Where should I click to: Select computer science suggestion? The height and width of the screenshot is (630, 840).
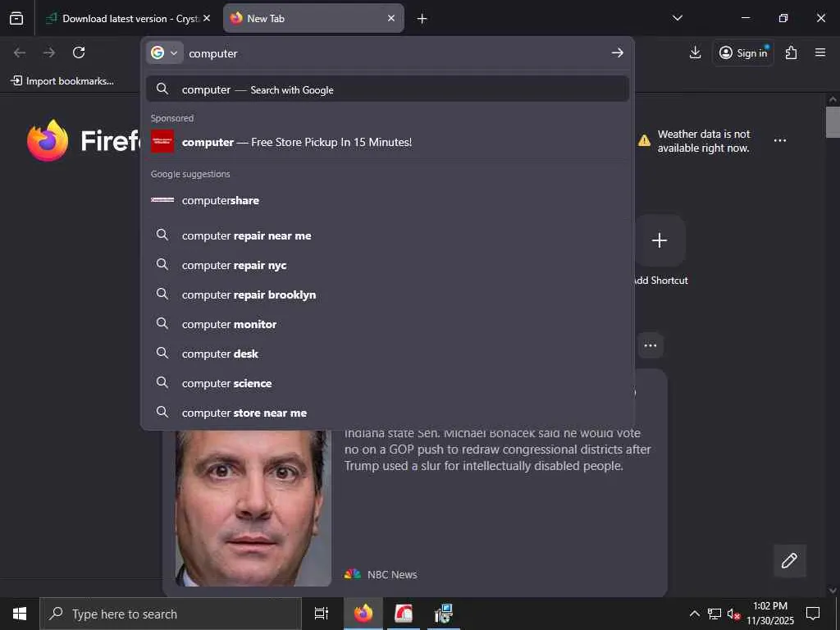coord(387,383)
